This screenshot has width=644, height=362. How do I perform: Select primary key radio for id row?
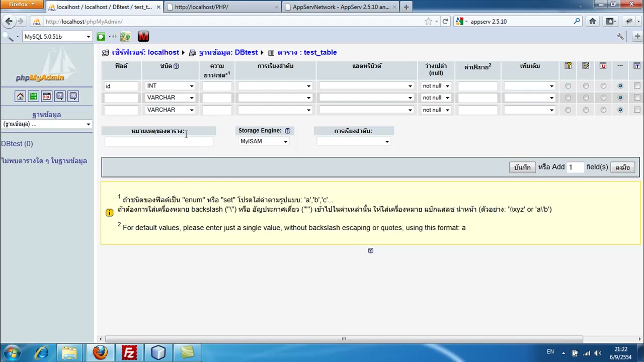[568, 86]
